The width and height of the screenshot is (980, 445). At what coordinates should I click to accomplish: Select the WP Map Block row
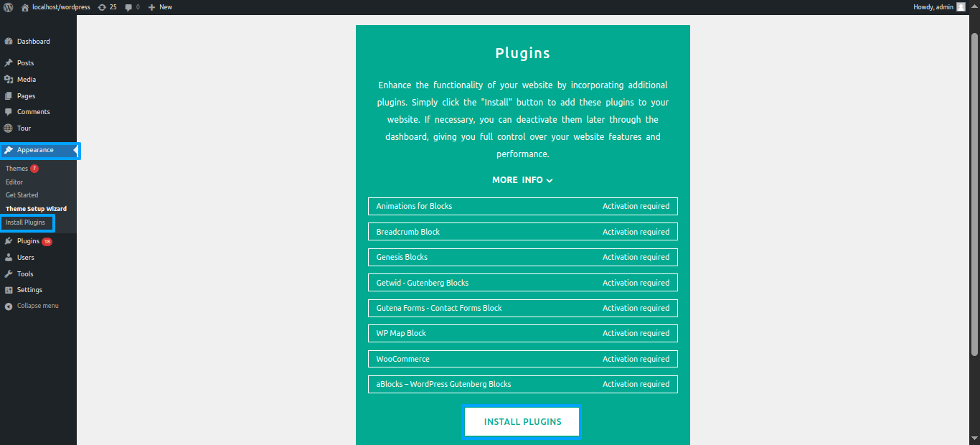[523, 333]
